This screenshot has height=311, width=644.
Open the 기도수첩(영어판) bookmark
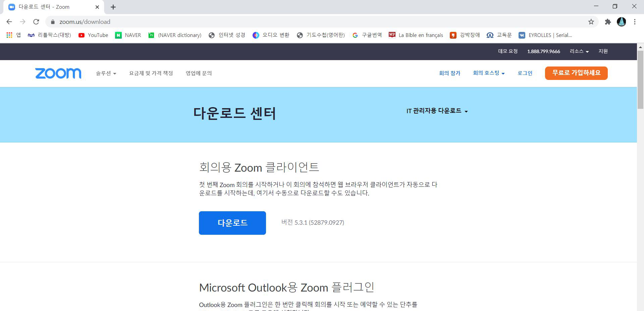(321, 35)
